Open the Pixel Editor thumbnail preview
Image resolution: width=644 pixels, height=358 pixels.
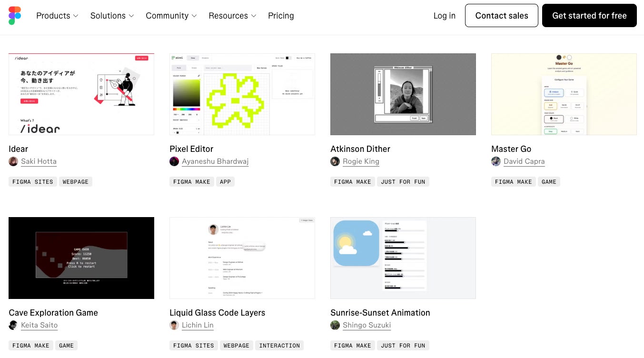pos(242,94)
